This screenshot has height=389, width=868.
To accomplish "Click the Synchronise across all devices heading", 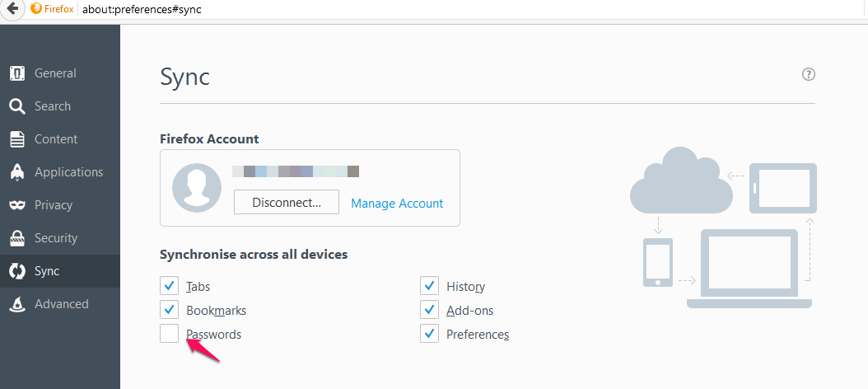I will tap(254, 255).
